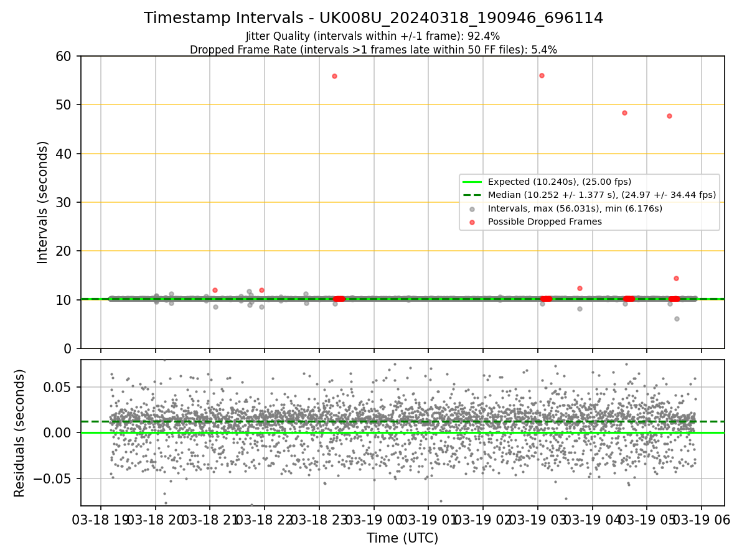This screenshot has width=747, height=560.
Task: Click the lowest gray point near 6 seconds
Action: coord(677,319)
